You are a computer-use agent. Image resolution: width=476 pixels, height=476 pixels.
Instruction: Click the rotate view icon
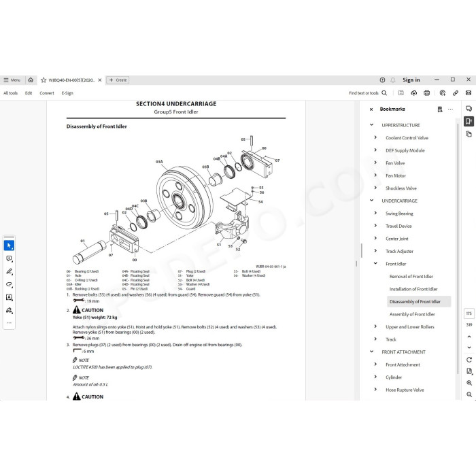(469, 360)
